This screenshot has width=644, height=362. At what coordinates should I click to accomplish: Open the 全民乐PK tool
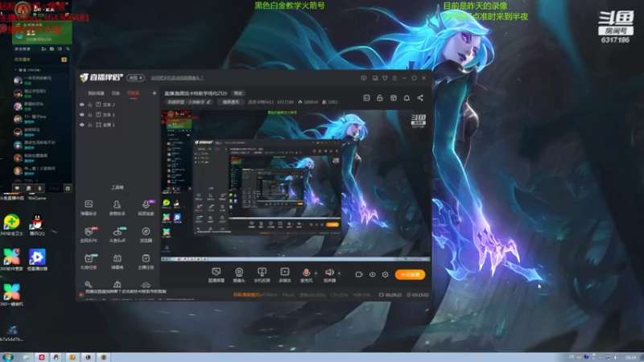[x=89, y=235]
